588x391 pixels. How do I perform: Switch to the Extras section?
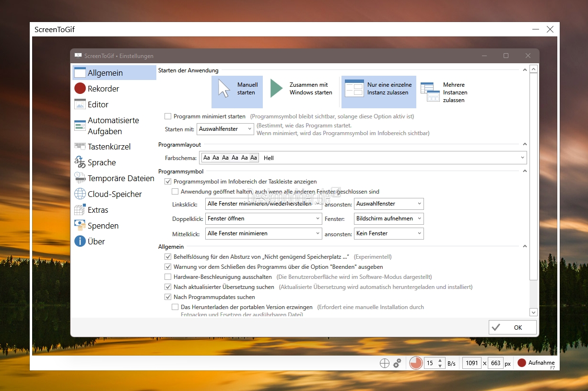tap(114, 210)
